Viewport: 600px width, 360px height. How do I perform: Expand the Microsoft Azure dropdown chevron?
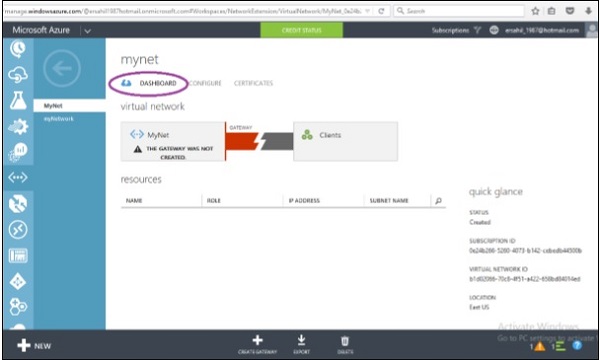(88, 31)
